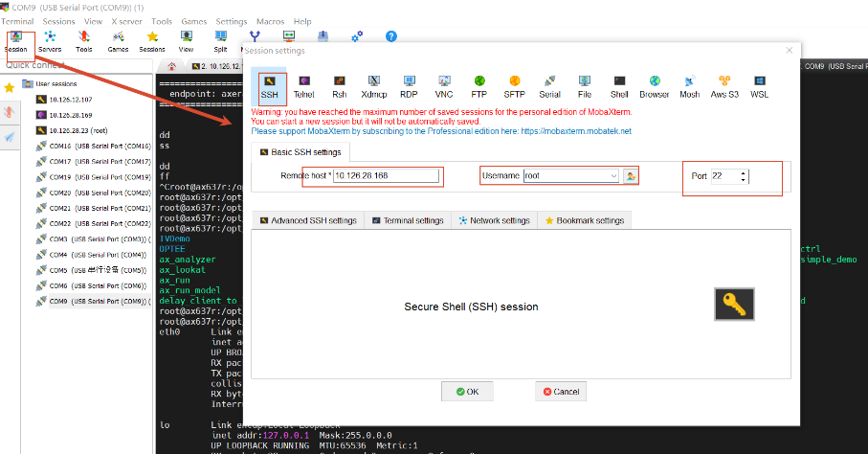Open the Username dropdown arrow
The image size is (868, 454).
coord(613,175)
